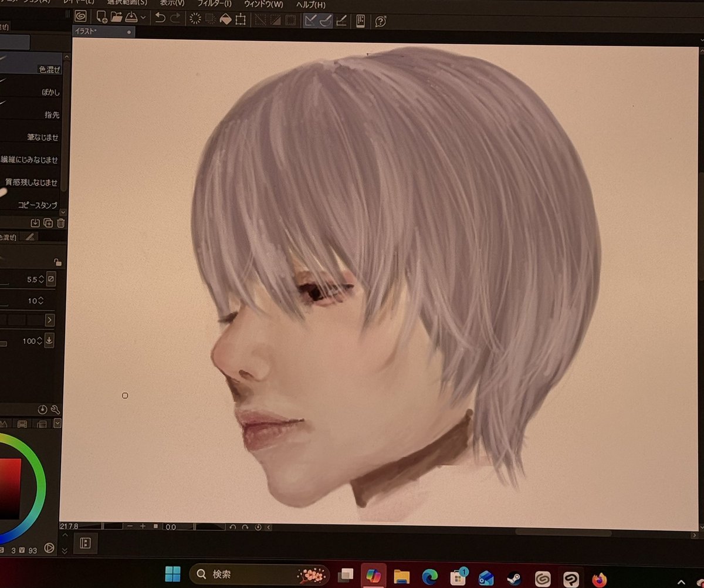
Task: Open the 表示(V) menu
Action: click(x=172, y=3)
